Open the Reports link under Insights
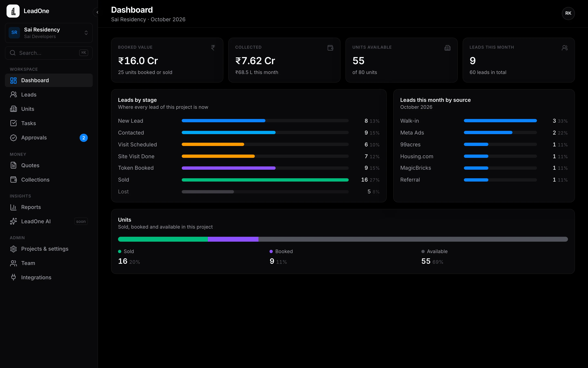 (x=49, y=207)
